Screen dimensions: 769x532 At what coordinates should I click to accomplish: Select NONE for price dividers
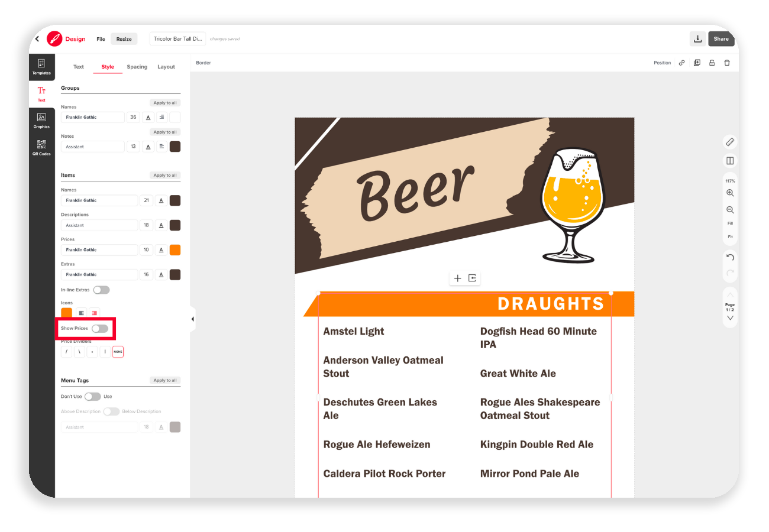pos(118,352)
